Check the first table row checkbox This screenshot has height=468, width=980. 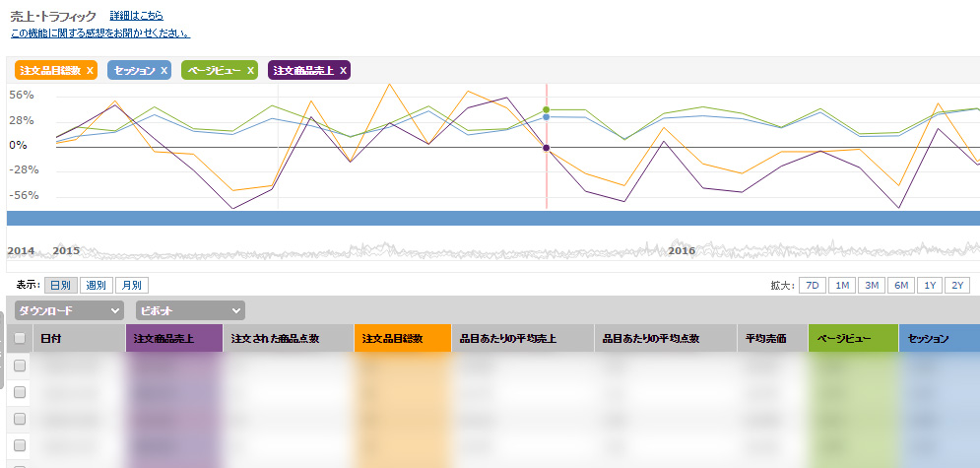(20, 366)
